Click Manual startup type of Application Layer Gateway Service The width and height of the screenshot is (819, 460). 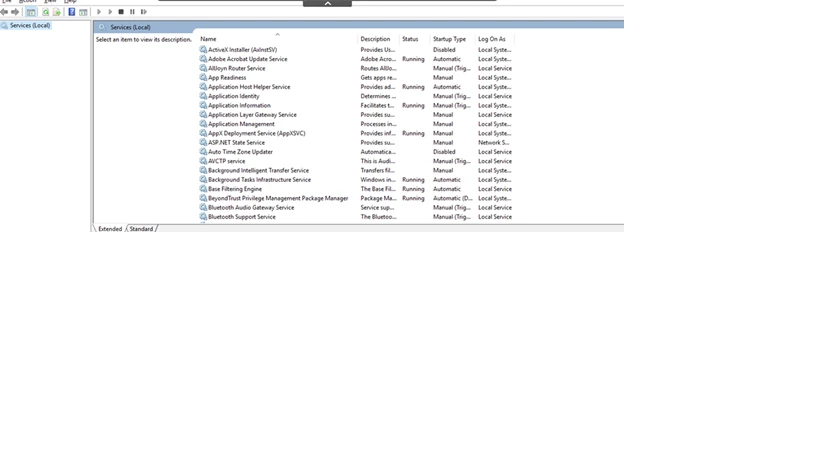443,114
